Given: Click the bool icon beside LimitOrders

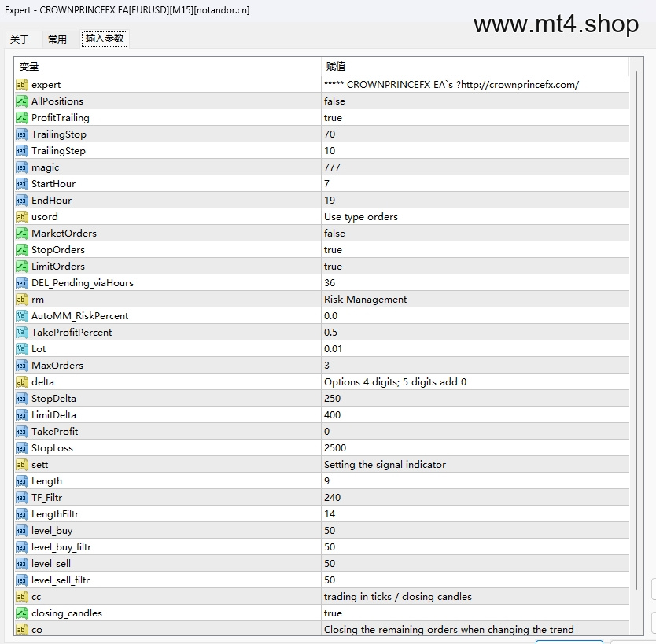Looking at the screenshot, I should (x=22, y=267).
